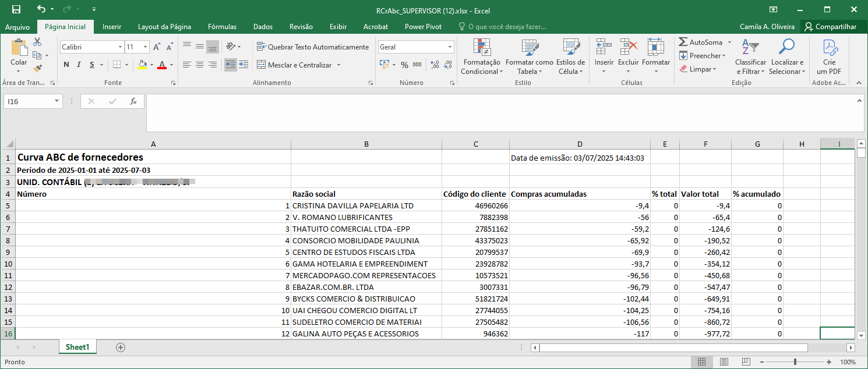Open the Formatar cells menu

tap(656, 56)
